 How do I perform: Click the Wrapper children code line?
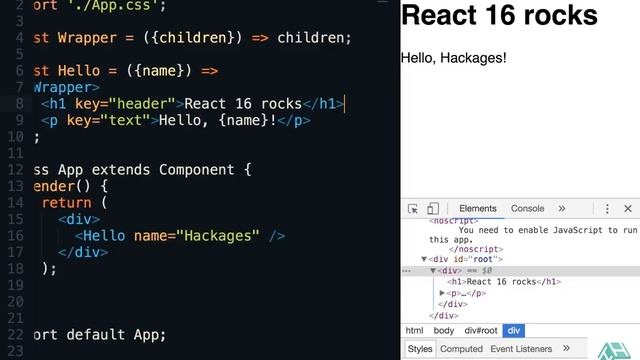(192, 38)
